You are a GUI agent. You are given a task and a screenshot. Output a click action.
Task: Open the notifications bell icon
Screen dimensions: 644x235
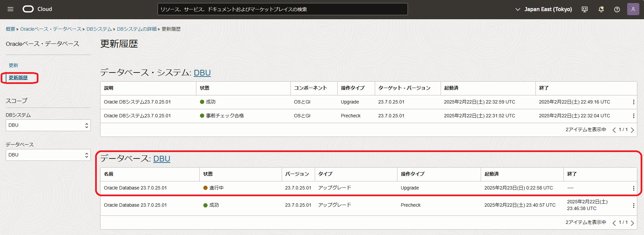[x=601, y=9]
